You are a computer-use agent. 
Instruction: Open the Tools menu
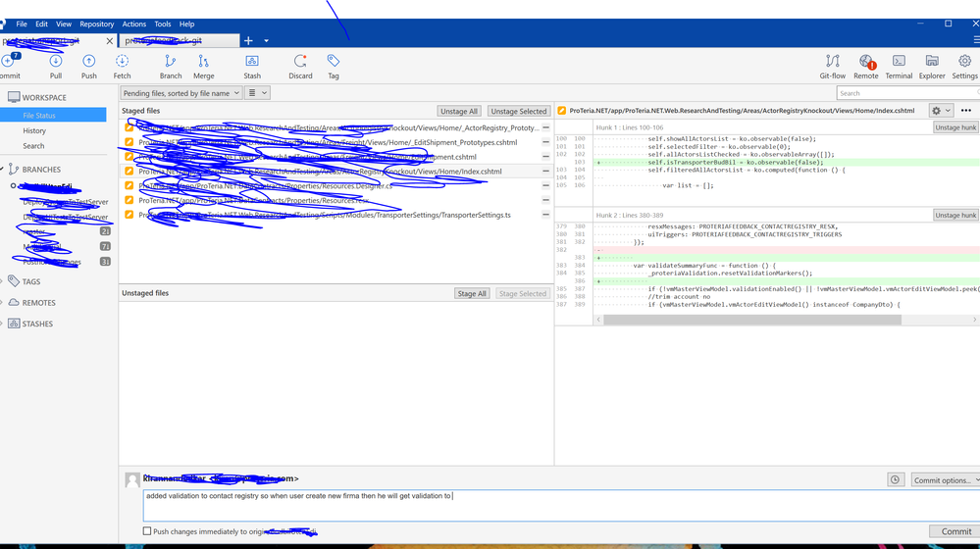163,24
